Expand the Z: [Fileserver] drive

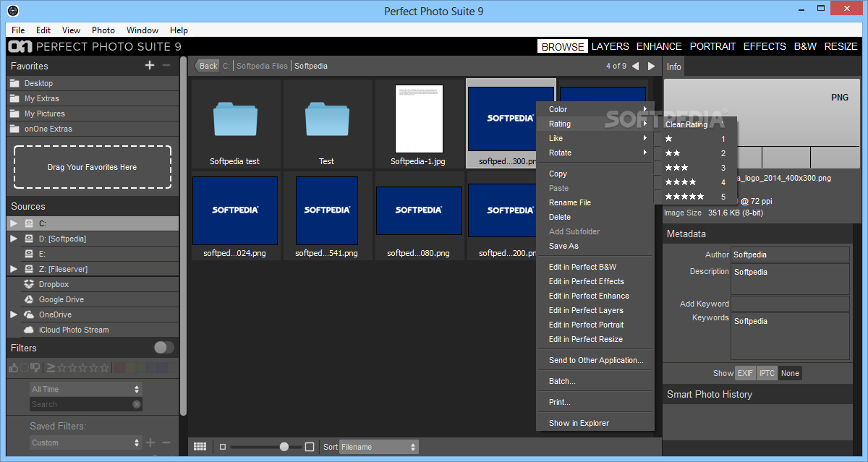14,269
